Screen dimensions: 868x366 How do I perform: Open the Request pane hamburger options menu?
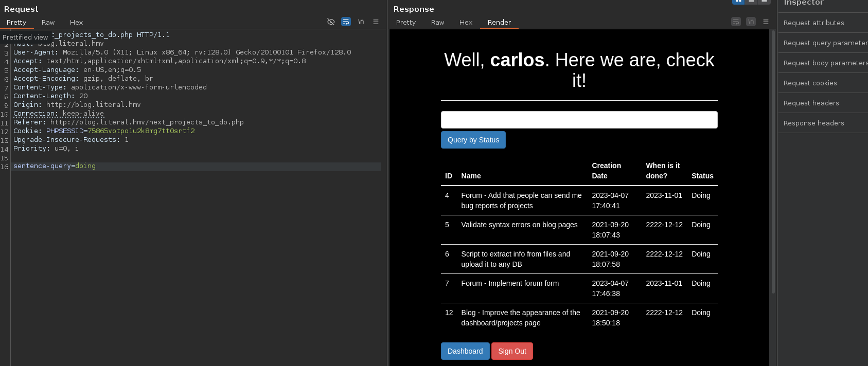click(x=376, y=22)
